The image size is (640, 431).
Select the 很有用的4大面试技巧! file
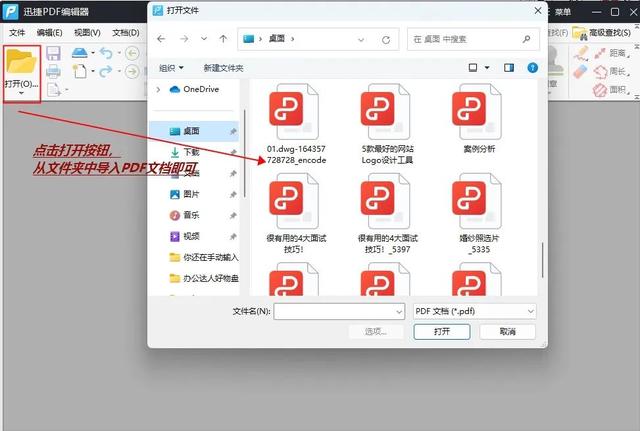[296, 214]
